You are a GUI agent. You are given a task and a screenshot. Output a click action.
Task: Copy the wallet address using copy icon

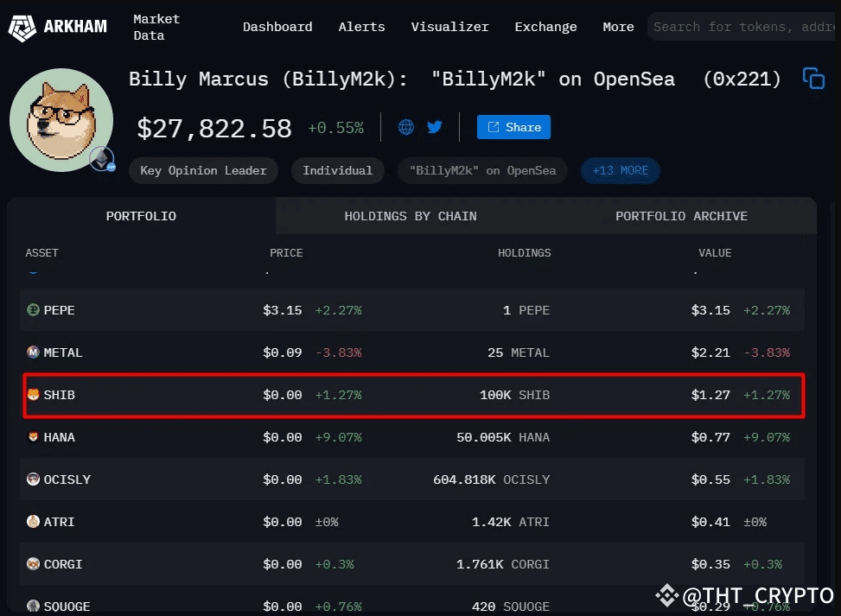813,79
